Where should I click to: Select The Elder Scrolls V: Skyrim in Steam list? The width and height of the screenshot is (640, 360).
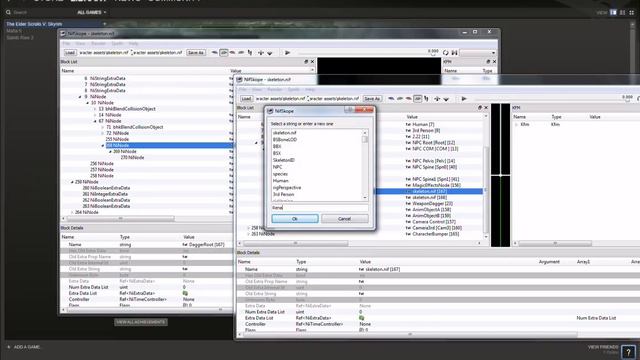[34, 24]
